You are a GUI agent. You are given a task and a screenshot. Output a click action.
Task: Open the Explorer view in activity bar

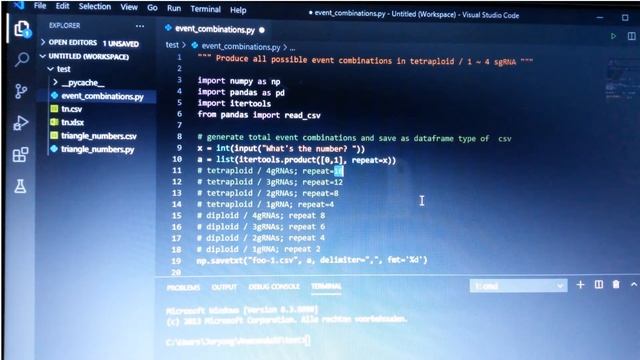click(x=22, y=29)
